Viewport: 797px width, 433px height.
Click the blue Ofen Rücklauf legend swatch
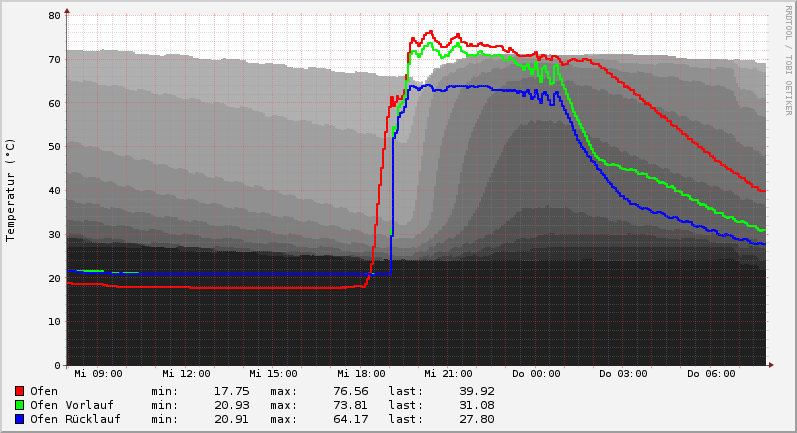19,419
